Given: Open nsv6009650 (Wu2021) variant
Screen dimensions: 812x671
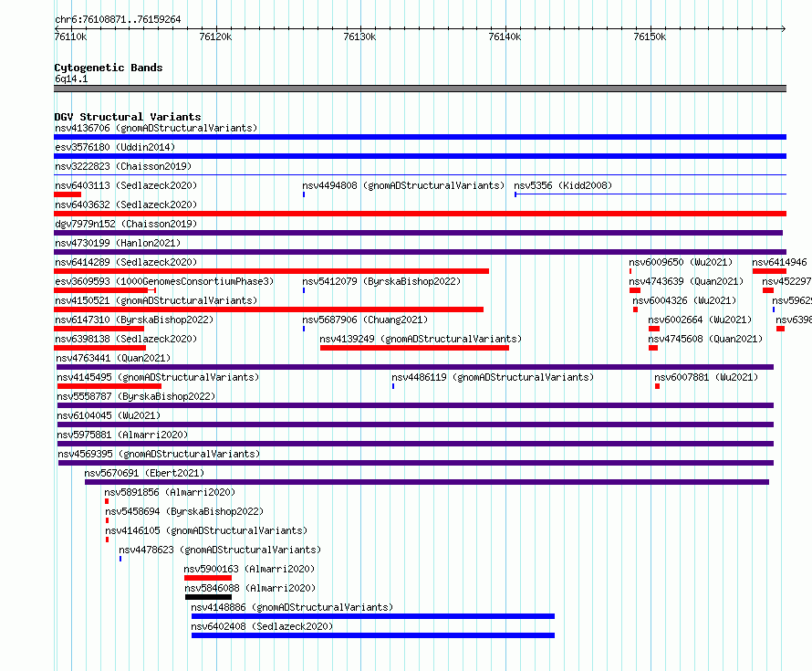Looking at the screenshot, I should (x=681, y=262).
